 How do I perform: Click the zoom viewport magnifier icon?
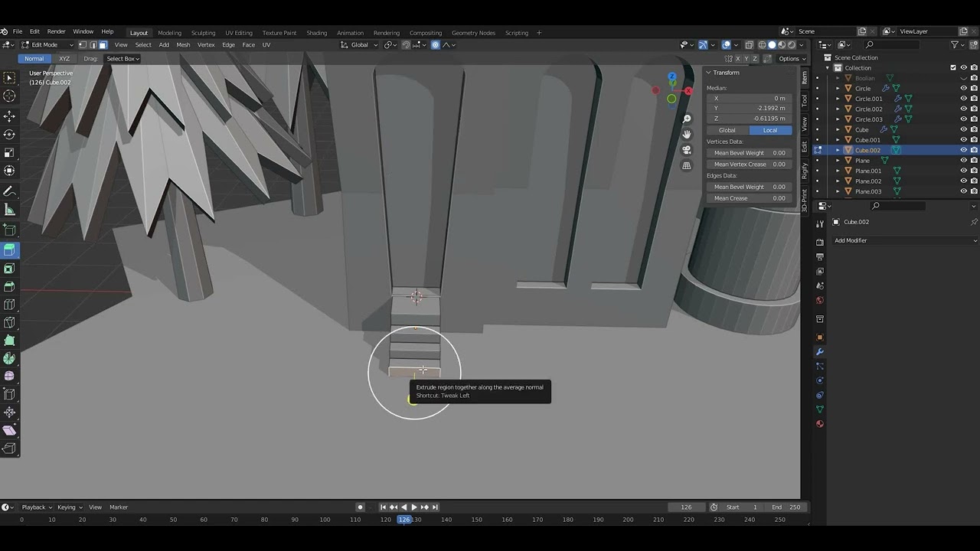click(x=687, y=119)
